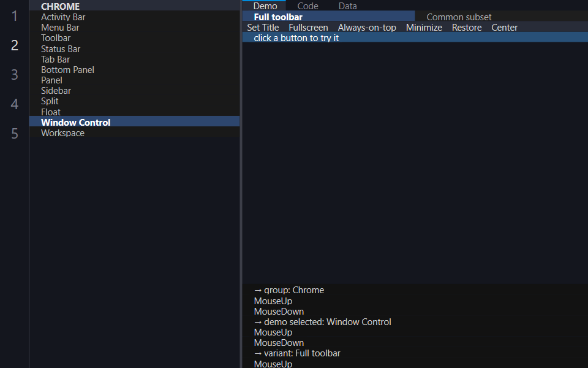Screen dimensions: 588x368
Task: Open the Bottom Panel demo entry
Action: tap(134, 70)
